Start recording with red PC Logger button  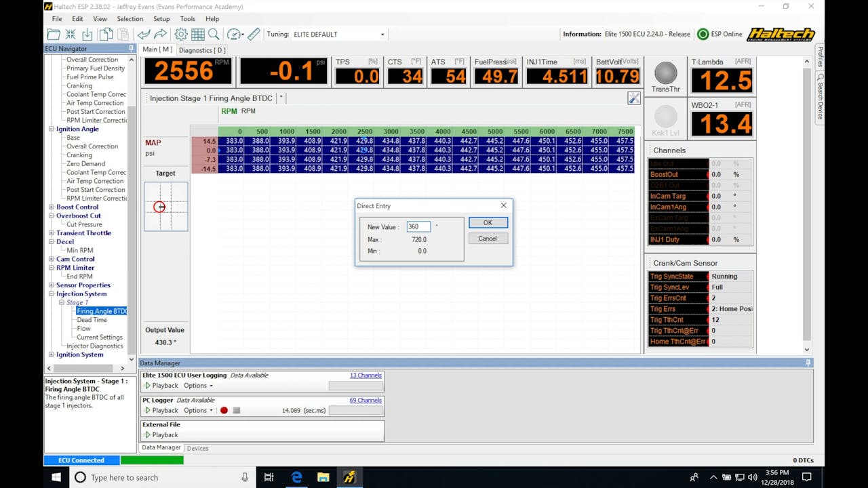pyautogui.click(x=224, y=411)
